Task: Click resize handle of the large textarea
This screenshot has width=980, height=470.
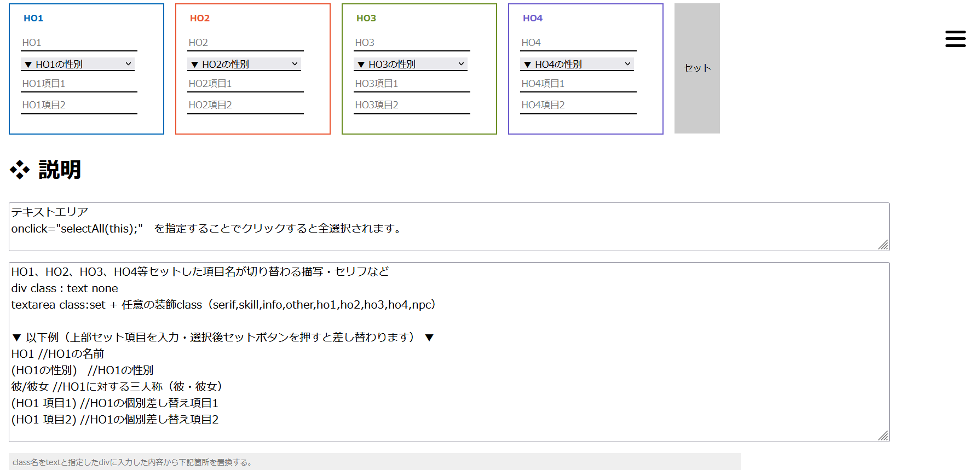Action: 883,436
